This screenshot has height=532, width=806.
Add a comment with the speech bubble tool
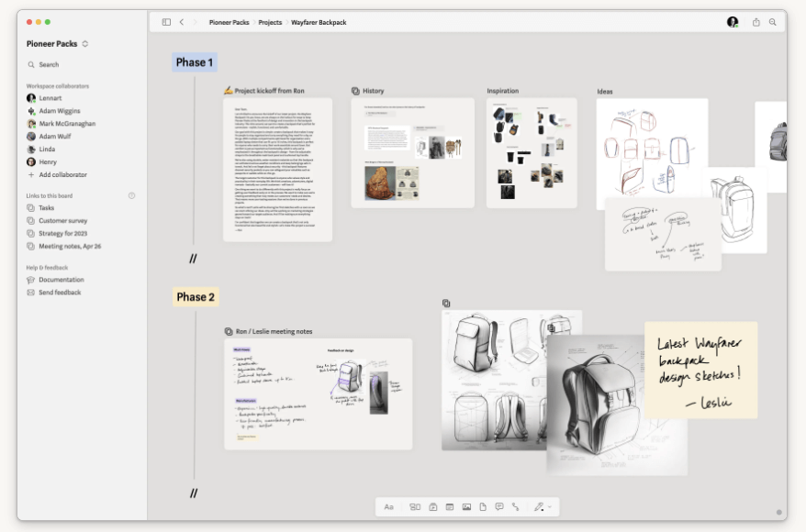tap(499, 507)
